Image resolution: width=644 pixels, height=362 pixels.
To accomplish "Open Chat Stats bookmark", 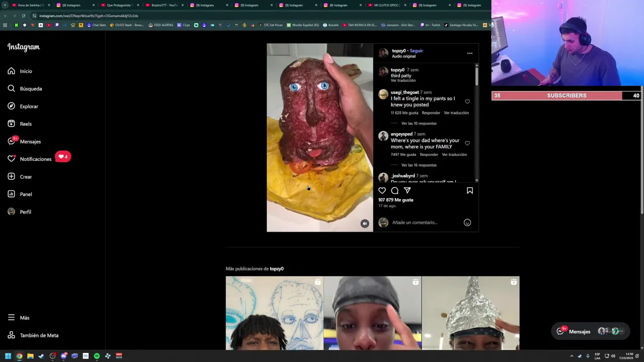I will point(97,25).
